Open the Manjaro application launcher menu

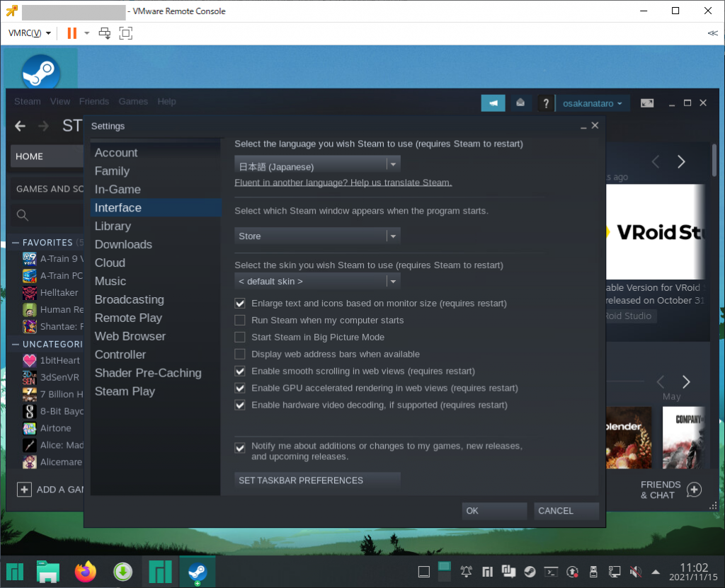tap(15, 572)
